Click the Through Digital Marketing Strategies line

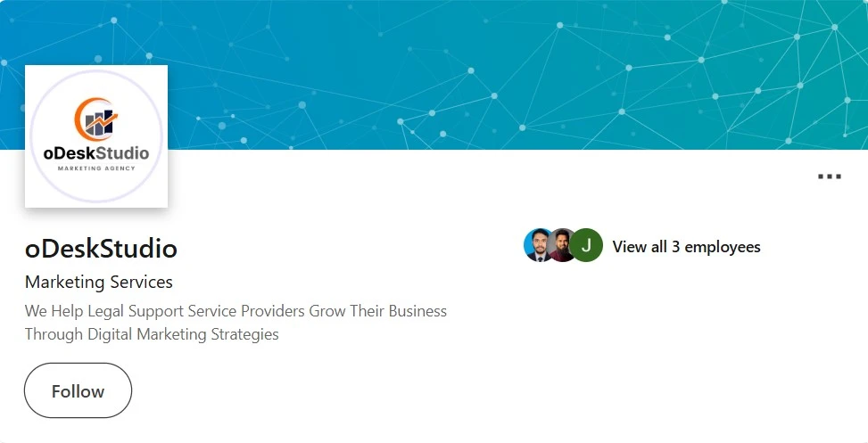point(152,334)
